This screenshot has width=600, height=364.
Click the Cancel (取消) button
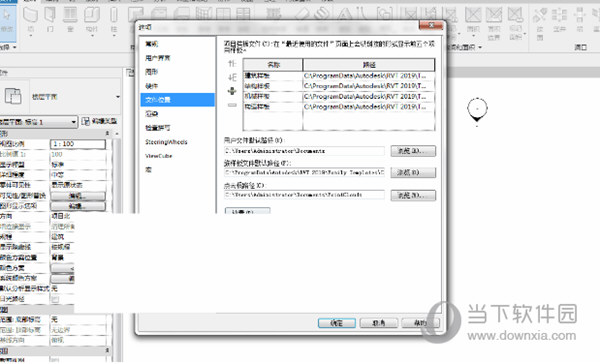379,323
